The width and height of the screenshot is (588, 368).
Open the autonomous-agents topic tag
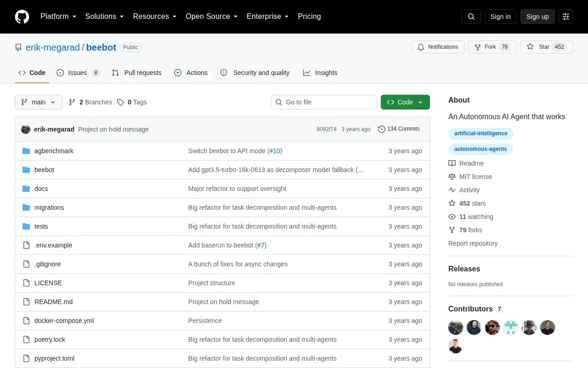coord(481,149)
